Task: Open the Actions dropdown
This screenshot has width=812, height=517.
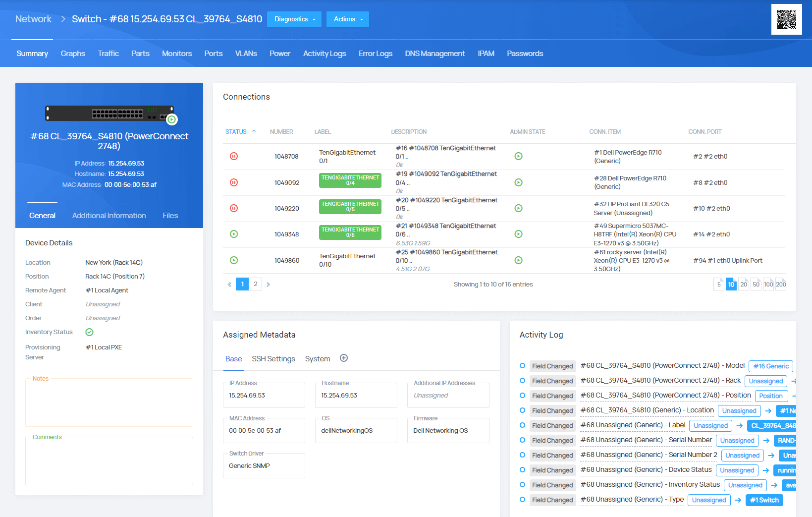Action: (x=348, y=19)
